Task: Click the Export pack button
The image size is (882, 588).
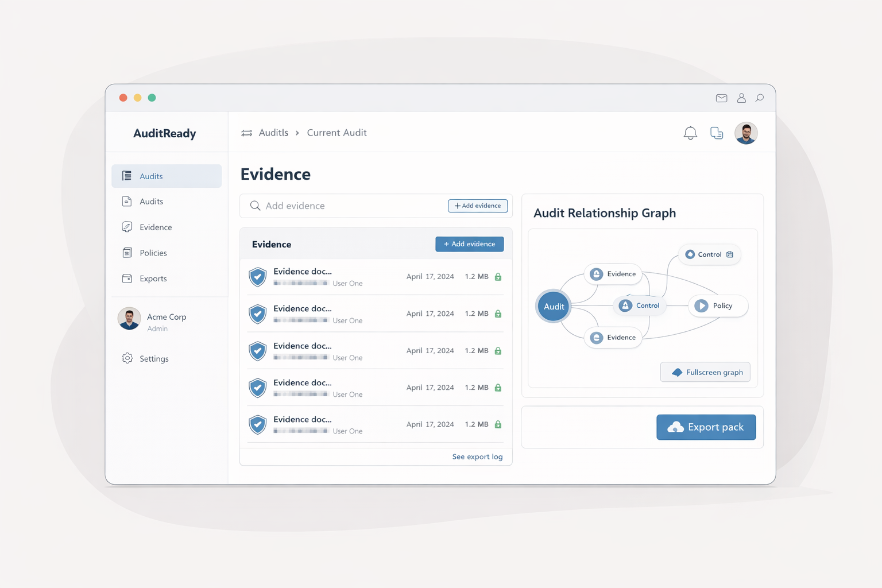Action: point(706,427)
